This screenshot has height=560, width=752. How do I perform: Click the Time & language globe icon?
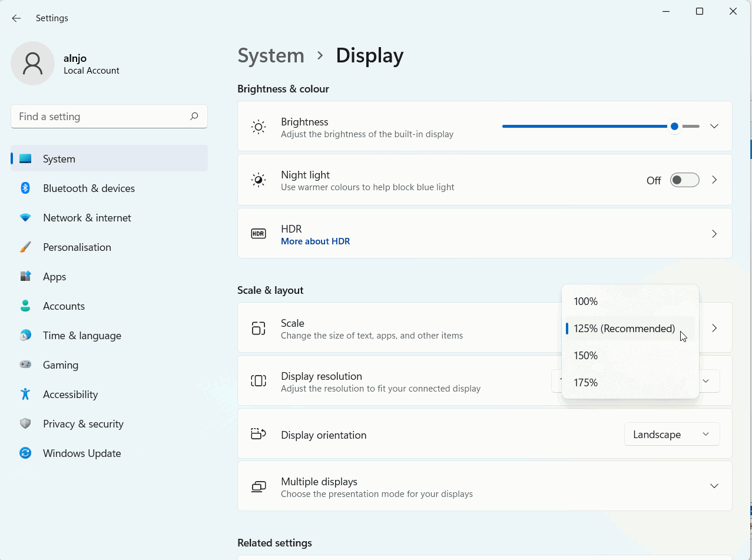click(x=25, y=336)
